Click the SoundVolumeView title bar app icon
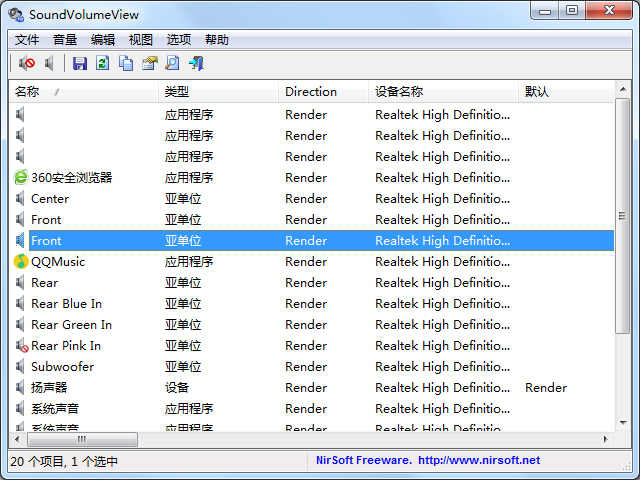 (16, 14)
